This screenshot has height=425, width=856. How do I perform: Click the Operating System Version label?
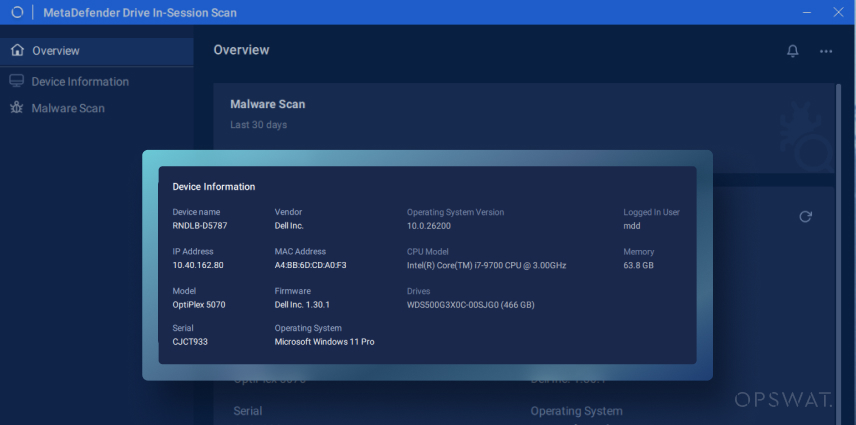pyautogui.click(x=455, y=212)
